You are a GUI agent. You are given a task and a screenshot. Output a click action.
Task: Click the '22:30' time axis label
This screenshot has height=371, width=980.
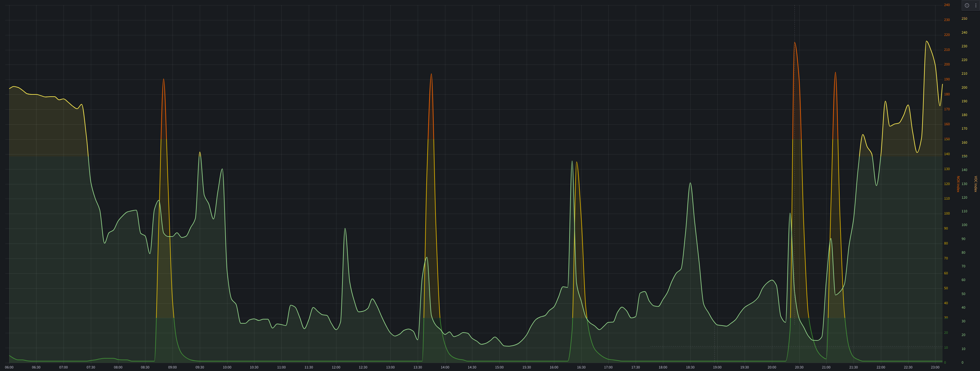click(x=908, y=368)
